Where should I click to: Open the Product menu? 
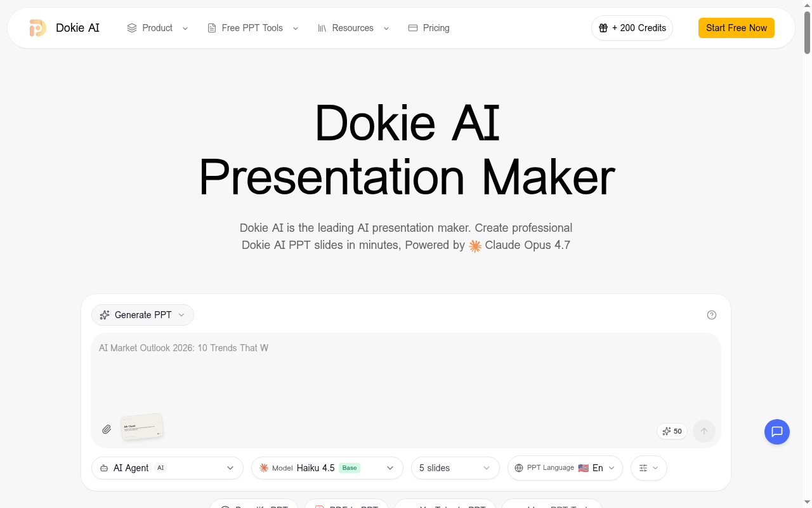tap(157, 28)
